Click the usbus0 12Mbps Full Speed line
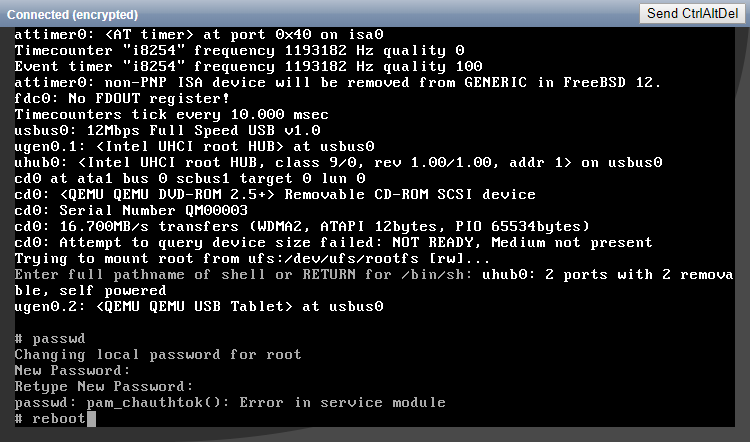 (167, 130)
